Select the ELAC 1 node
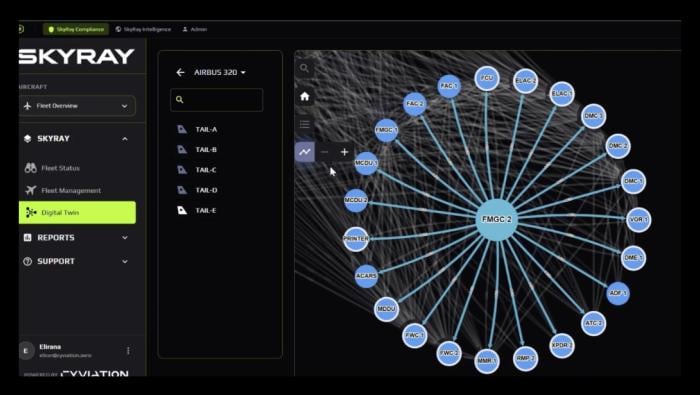Viewport: 700px width, 395px height. [562, 94]
